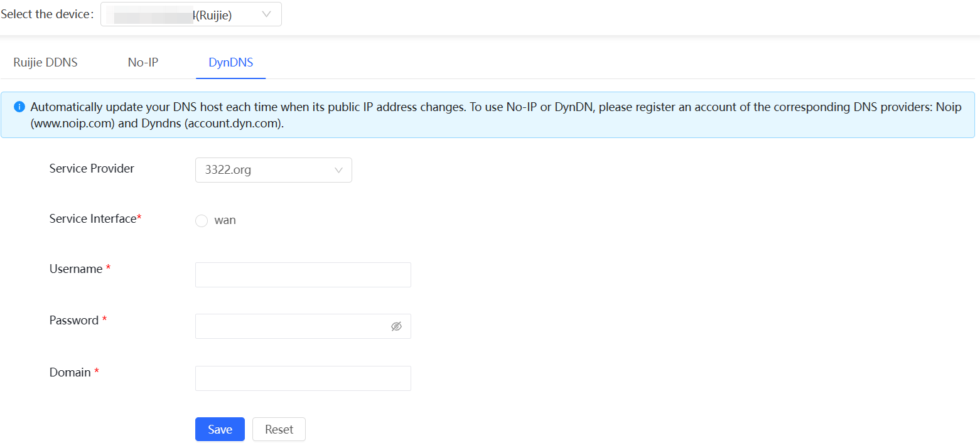The height and width of the screenshot is (443, 980).
Task: Toggle password visibility eye icon
Action: click(396, 326)
